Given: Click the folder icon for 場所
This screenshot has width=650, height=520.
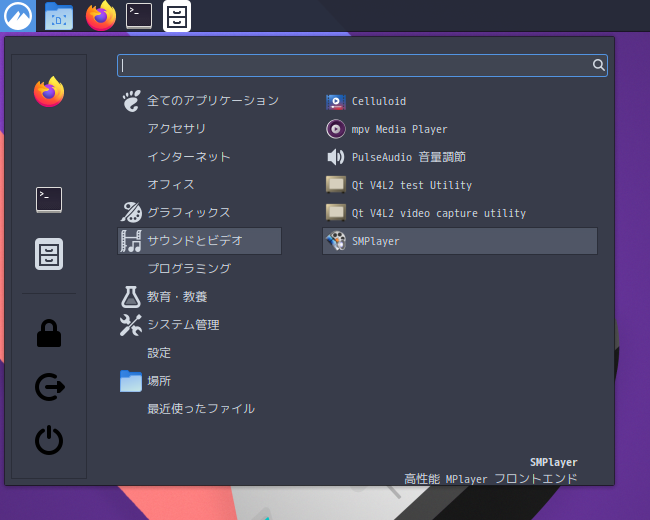Looking at the screenshot, I should click(131, 381).
